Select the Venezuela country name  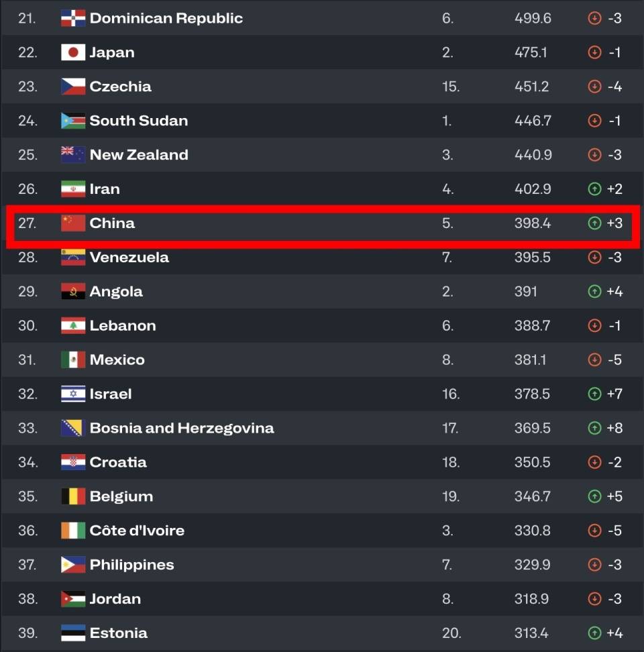coord(129,257)
